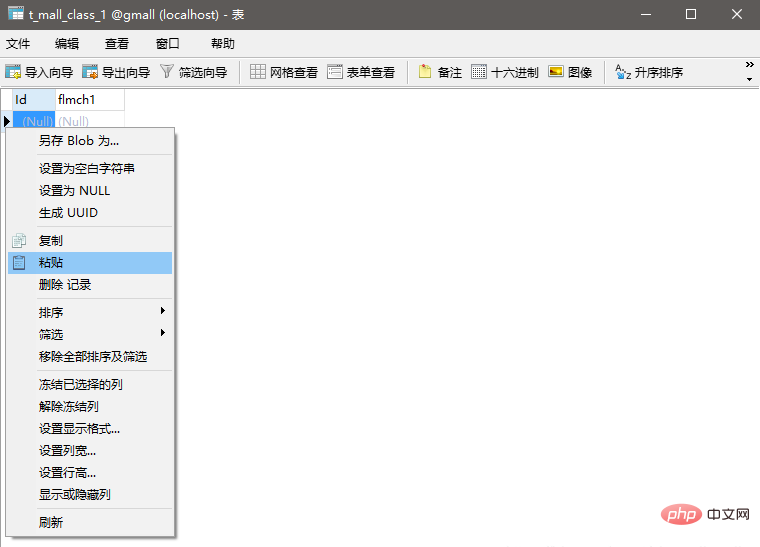Image resolution: width=760 pixels, height=547 pixels.
Task: Select the (Null) cell under Id
Action: pos(34,120)
